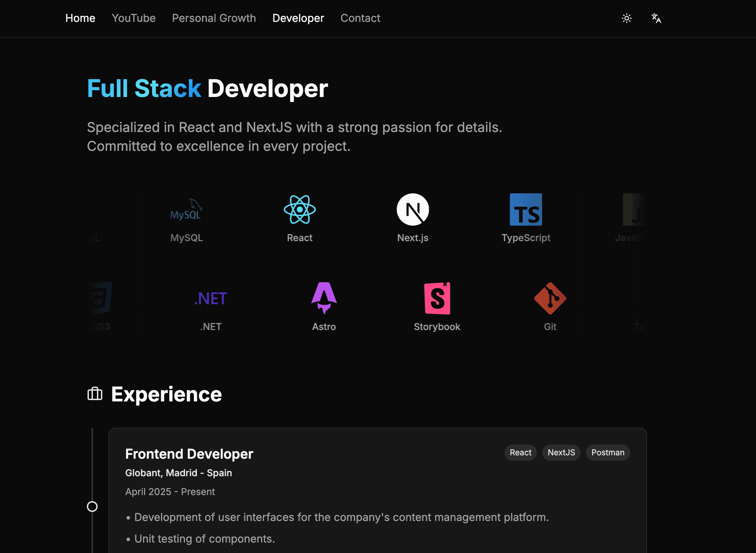This screenshot has width=756, height=553.
Task: Click the timeline circle marker for Globant
Action: point(92,507)
